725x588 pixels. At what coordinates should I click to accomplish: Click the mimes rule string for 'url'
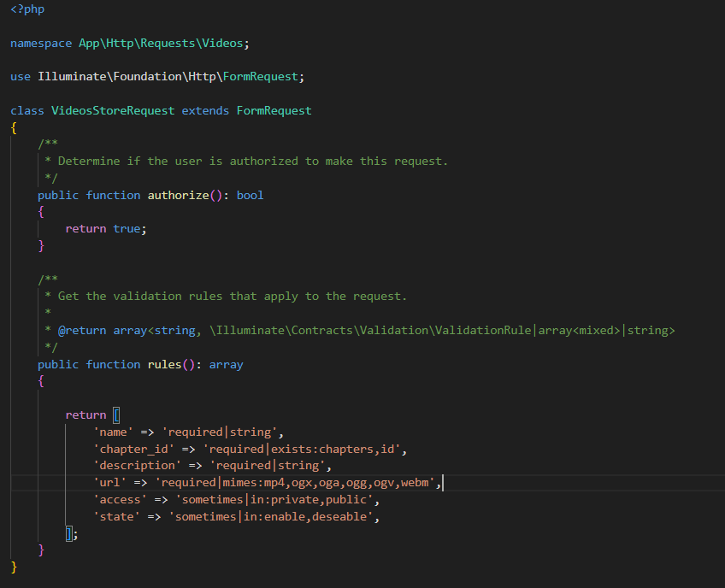[x=296, y=483]
